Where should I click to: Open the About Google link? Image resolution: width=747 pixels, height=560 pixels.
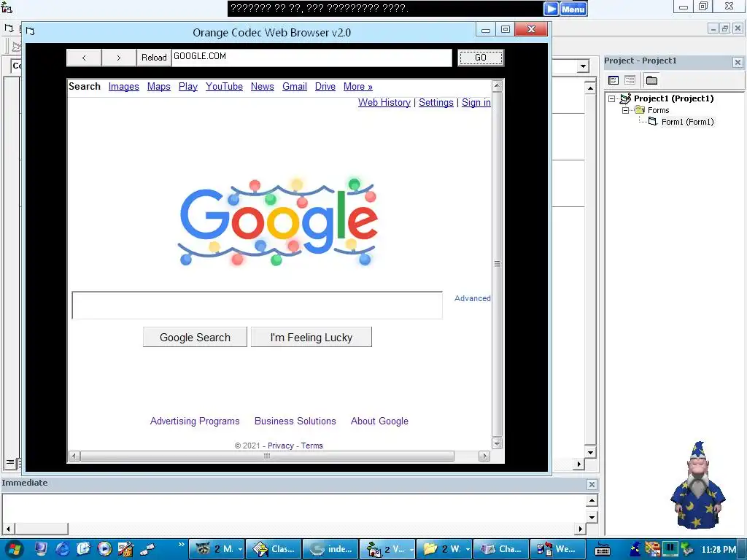[379, 421]
